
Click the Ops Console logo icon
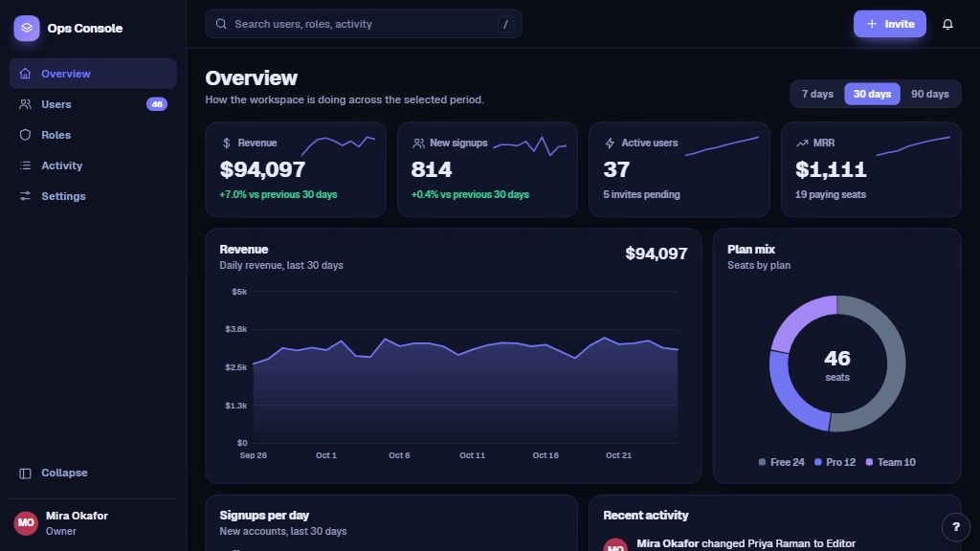(x=26, y=28)
